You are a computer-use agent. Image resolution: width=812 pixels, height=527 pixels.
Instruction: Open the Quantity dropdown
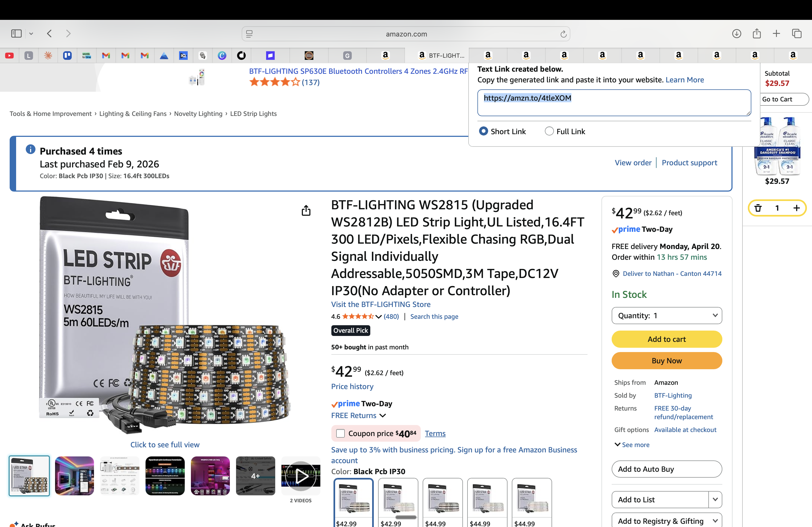(667, 315)
